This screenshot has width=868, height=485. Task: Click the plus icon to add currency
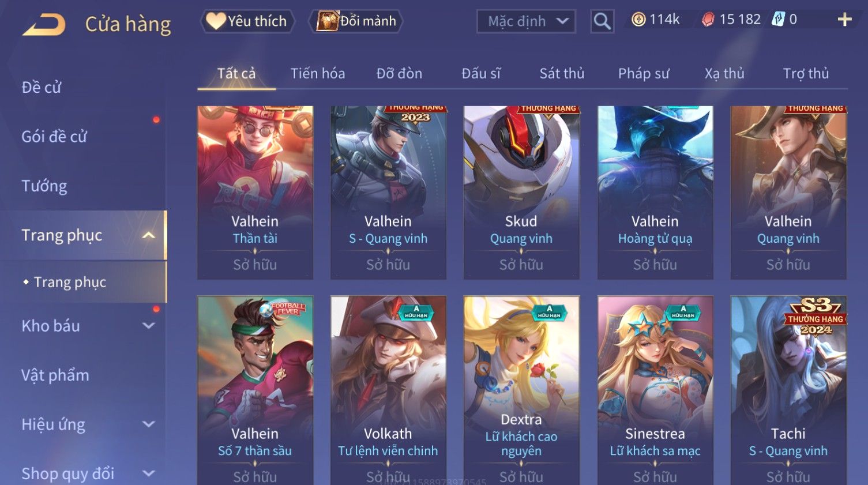(x=844, y=20)
